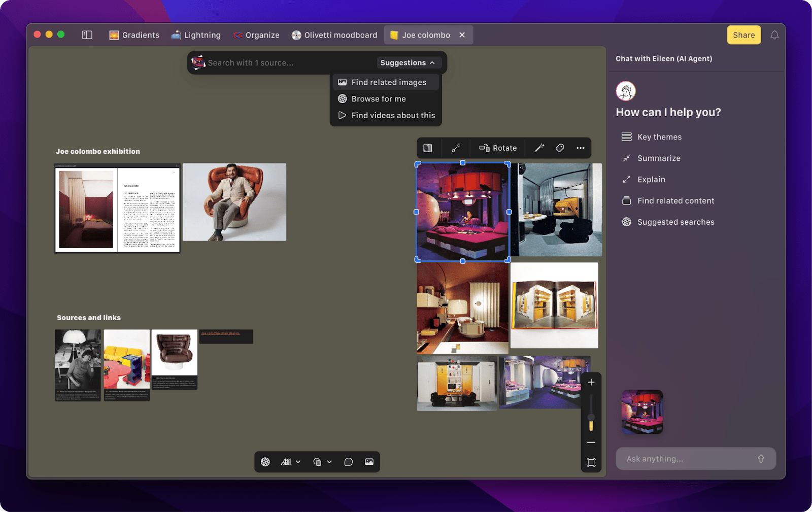
Task: Switch to the Olivetti moodboard tab
Action: pyautogui.click(x=334, y=35)
